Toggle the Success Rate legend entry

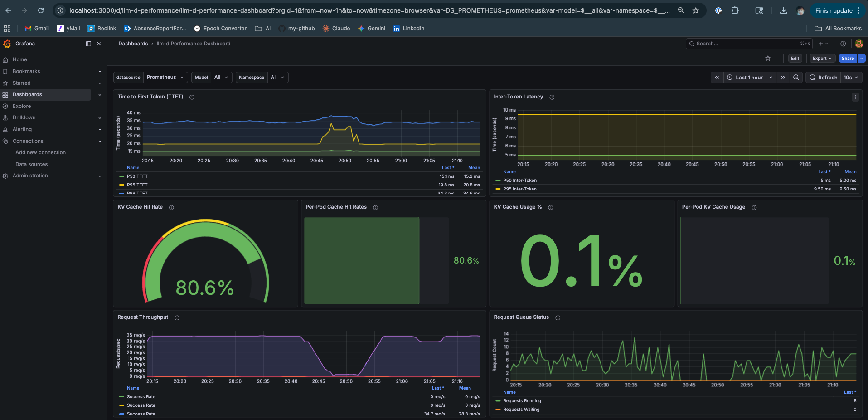tap(141, 396)
